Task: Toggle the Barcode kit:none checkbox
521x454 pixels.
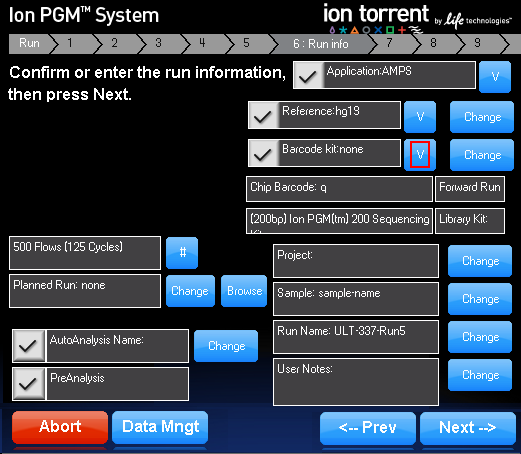Action: tap(263, 153)
